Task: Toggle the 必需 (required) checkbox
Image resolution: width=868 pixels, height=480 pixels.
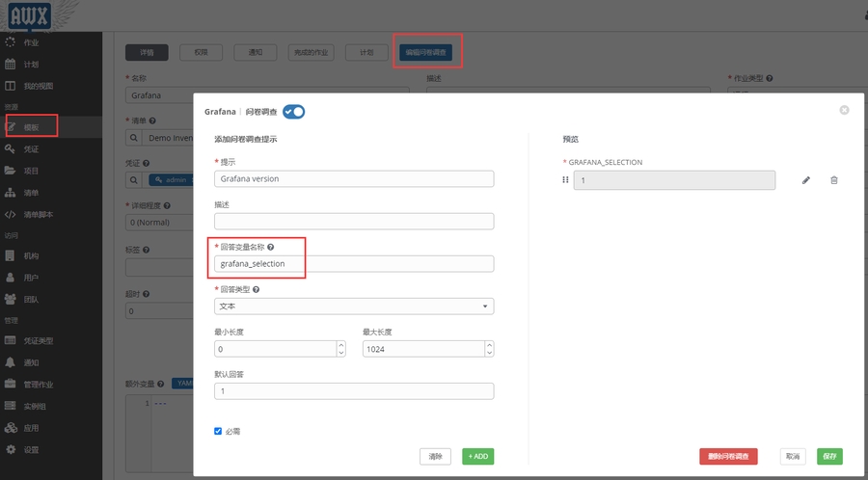Action: click(x=218, y=431)
